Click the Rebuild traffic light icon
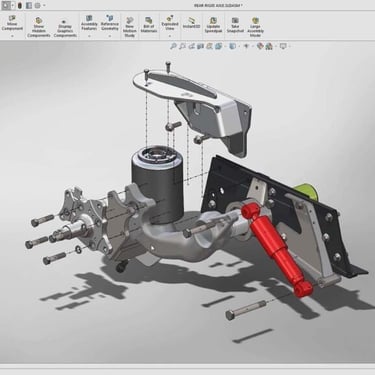Image resolution: width=375 pixels, height=375 pixels. point(20,5)
